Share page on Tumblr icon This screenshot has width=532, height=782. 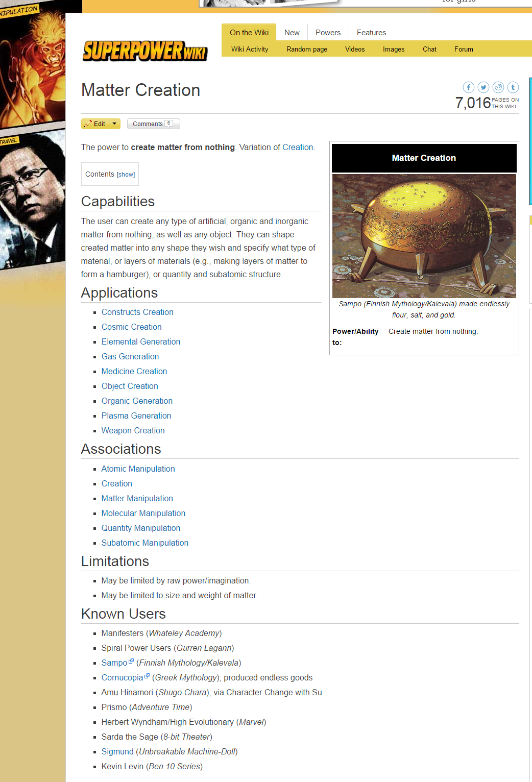tap(513, 87)
